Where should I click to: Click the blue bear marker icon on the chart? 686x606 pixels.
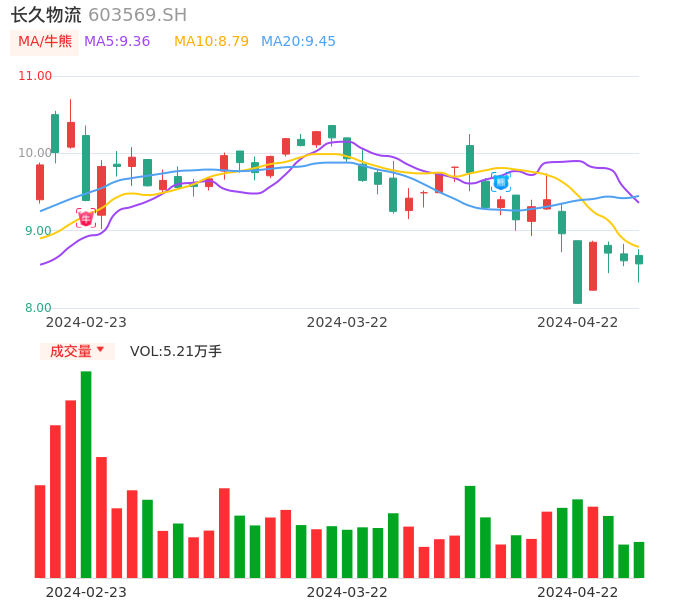[501, 182]
